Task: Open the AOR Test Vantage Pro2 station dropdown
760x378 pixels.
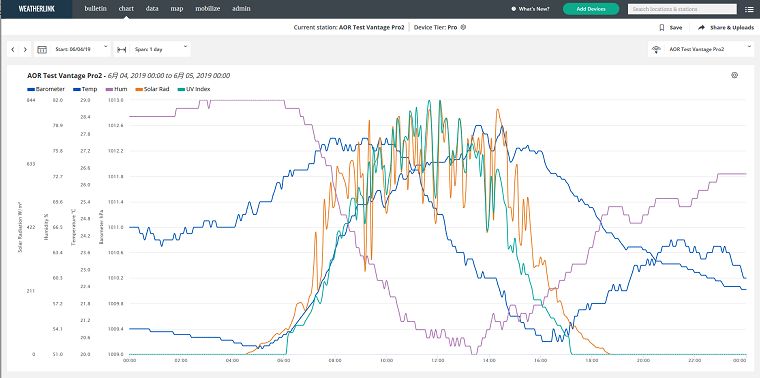Action: [x=701, y=49]
